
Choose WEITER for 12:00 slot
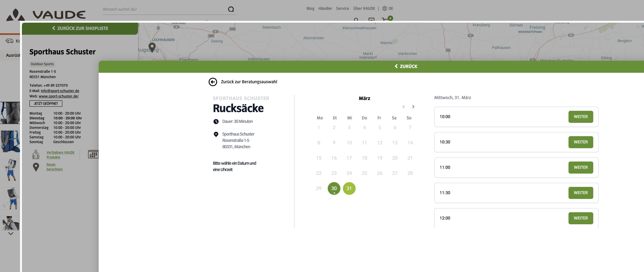[x=581, y=218]
